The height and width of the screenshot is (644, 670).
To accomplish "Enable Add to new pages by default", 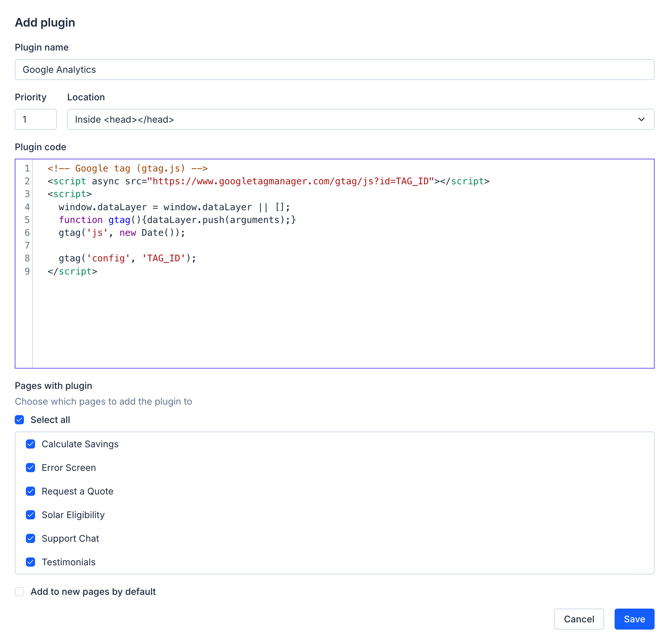I will click(x=19, y=591).
